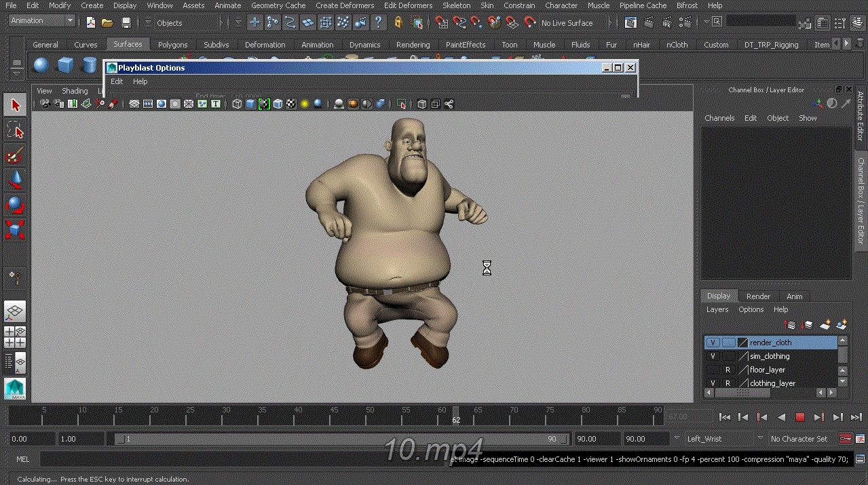Open the Geometry Cache menu

[278, 5]
